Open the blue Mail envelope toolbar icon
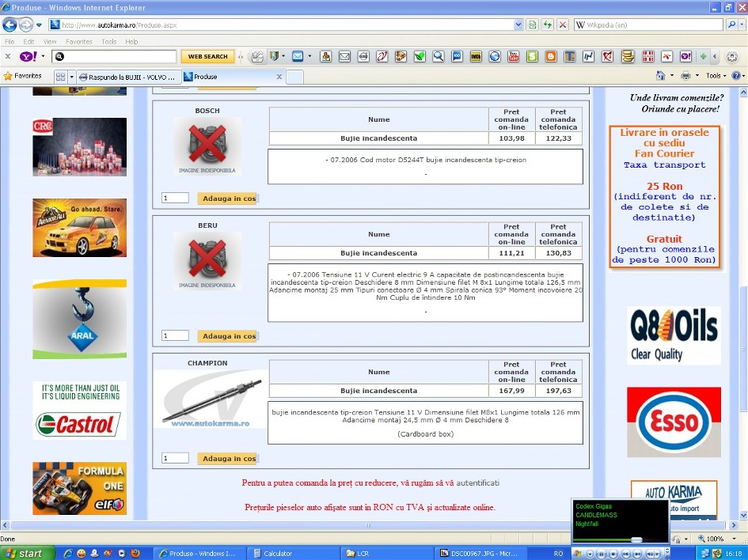 click(298, 57)
